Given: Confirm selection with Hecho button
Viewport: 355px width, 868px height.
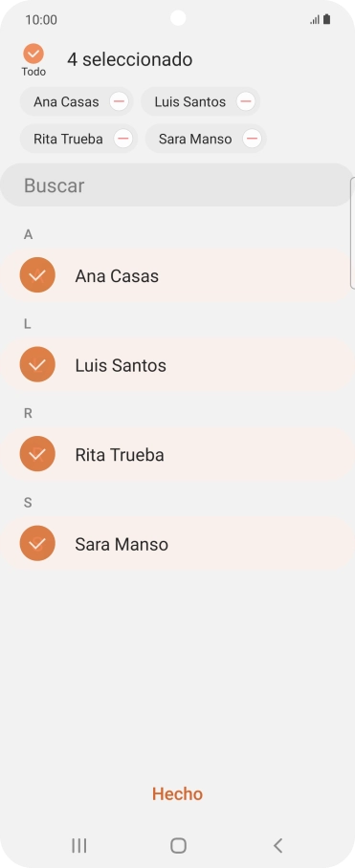Looking at the screenshot, I should 177,793.
